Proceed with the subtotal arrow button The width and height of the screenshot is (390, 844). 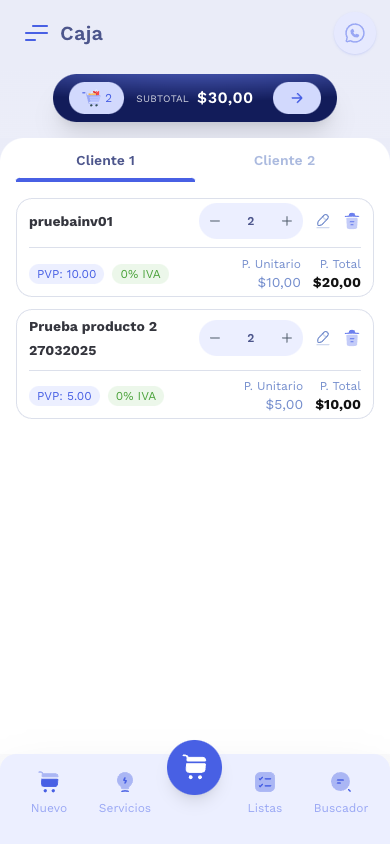(x=297, y=98)
